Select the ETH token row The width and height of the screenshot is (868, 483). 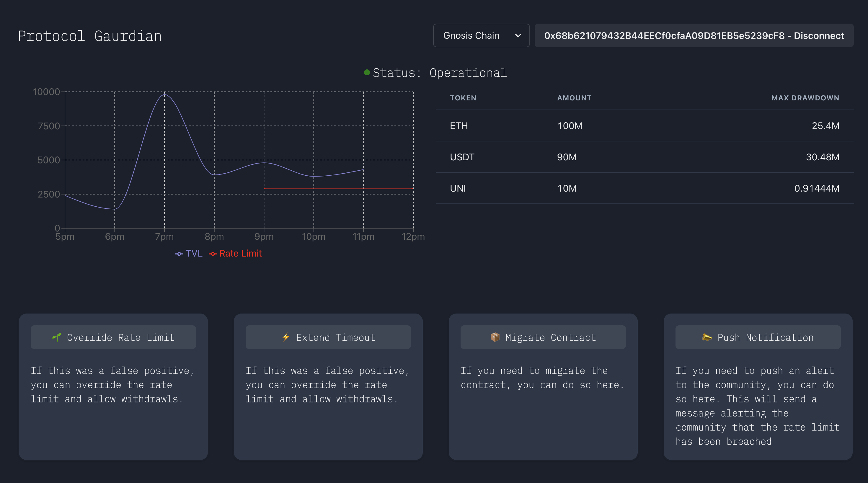[645, 126]
